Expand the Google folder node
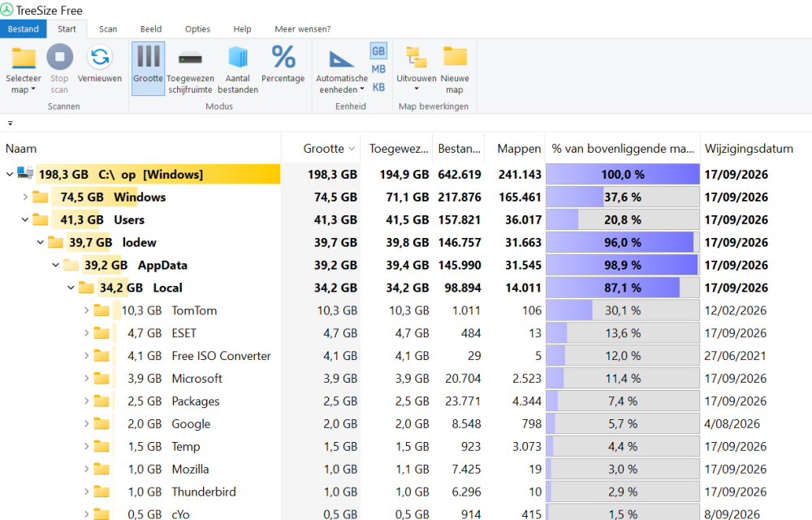The image size is (812, 520). click(x=87, y=423)
